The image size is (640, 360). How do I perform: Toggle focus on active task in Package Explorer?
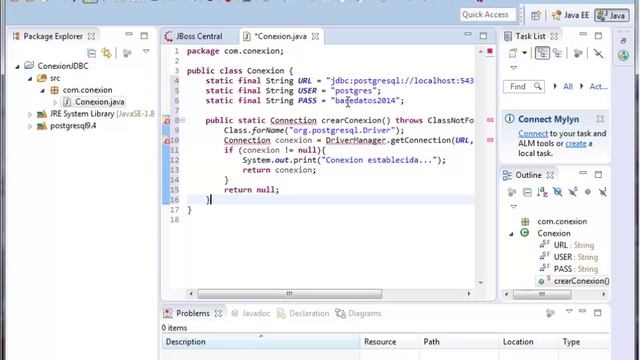click(x=127, y=53)
